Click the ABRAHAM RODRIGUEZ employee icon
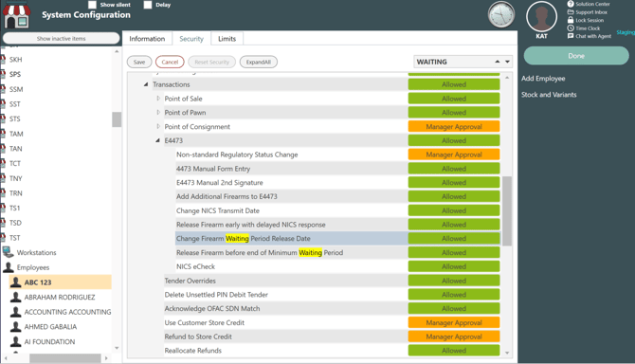The width and height of the screenshot is (635, 364). click(x=15, y=298)
